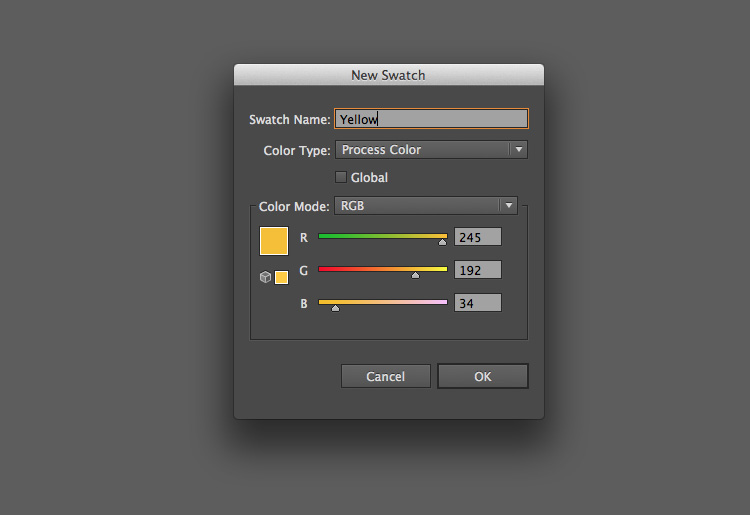Confirm with the OK button
The image size is (750, 515).
click(x=483, y=376)
